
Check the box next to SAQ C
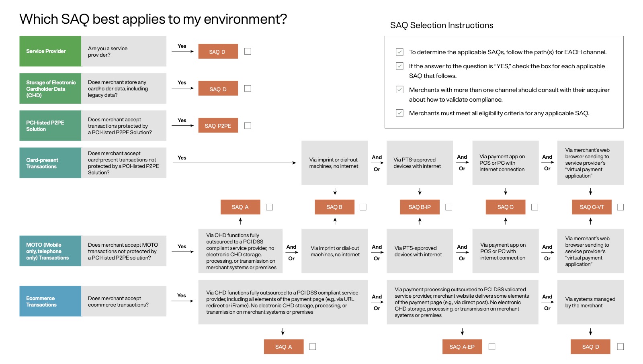point(534,207)
